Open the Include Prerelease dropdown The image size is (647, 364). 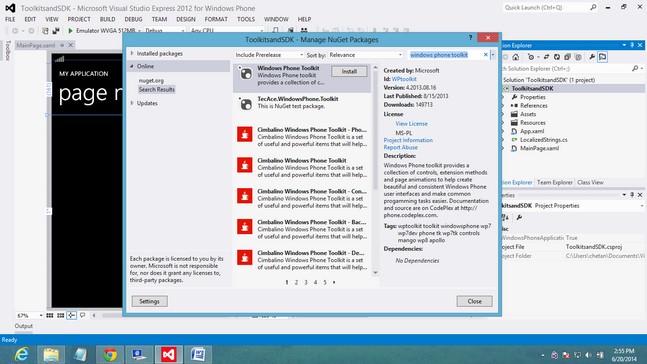coord(269,54)
